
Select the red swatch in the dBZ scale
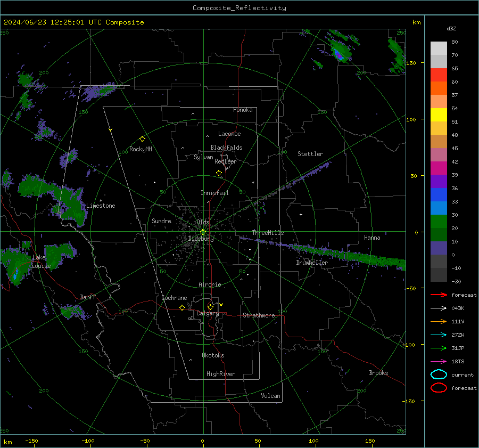pyautogui.click(x=439, y=75)
